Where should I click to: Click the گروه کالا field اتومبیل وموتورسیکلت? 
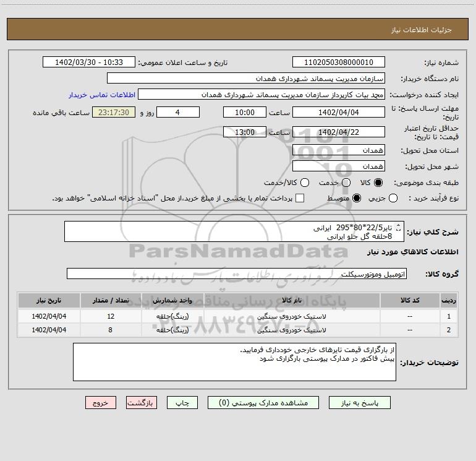[x=237, y=274]
